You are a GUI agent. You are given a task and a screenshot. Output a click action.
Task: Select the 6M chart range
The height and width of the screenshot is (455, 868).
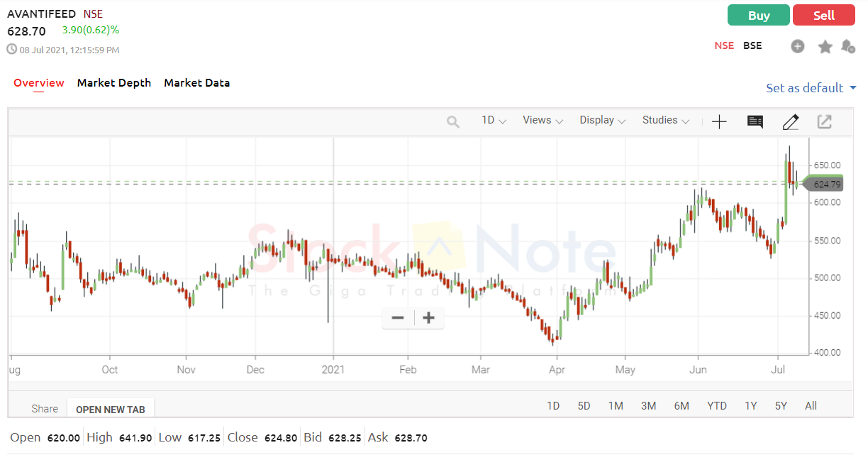(681, 406)
